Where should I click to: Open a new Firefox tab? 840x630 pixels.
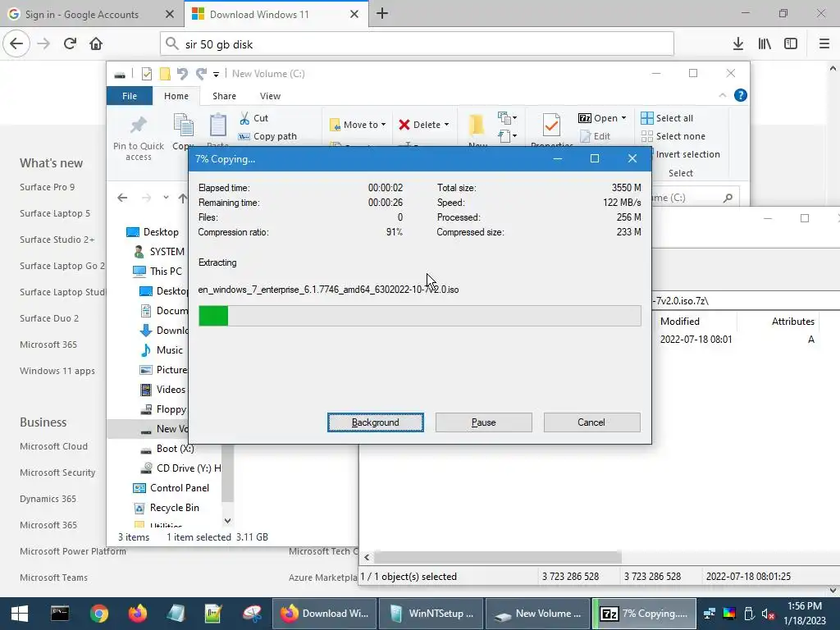(382, 14)
